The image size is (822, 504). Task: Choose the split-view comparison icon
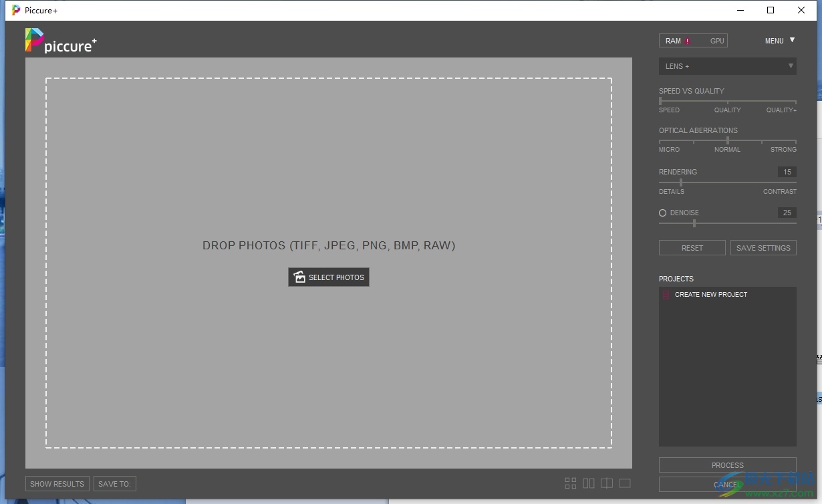[606, 483]
